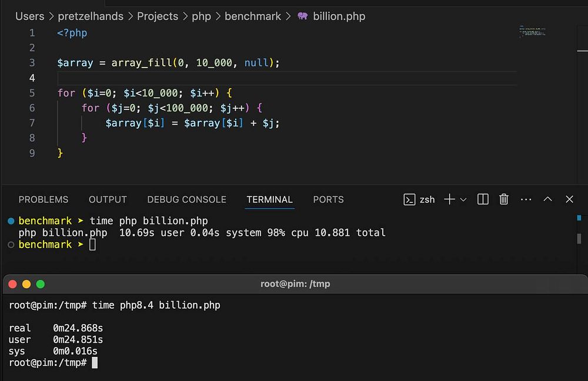
Task: Open the terminal panel's more actions ellipsis
Action: click(x=526, y=199)
